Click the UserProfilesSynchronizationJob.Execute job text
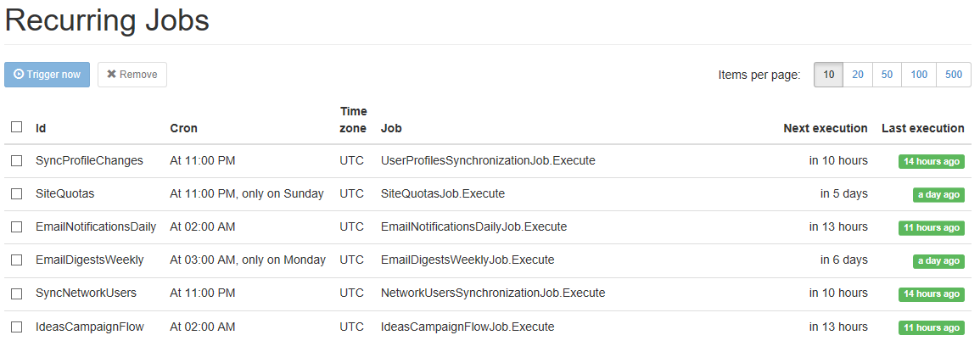Viewport: 980px width, 352px height. pos(488,160)
